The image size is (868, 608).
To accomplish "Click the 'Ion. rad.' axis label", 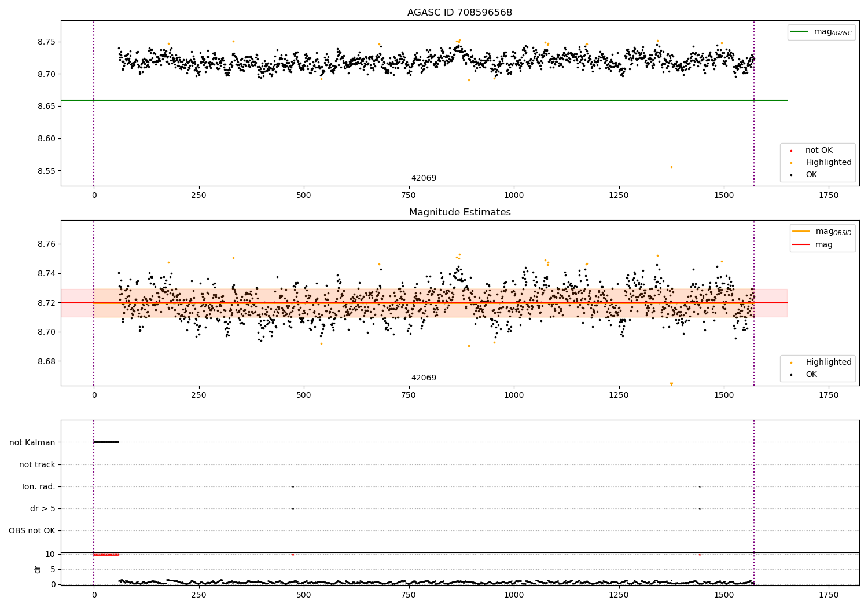I will pyautogui.click(x=39, y=486).
